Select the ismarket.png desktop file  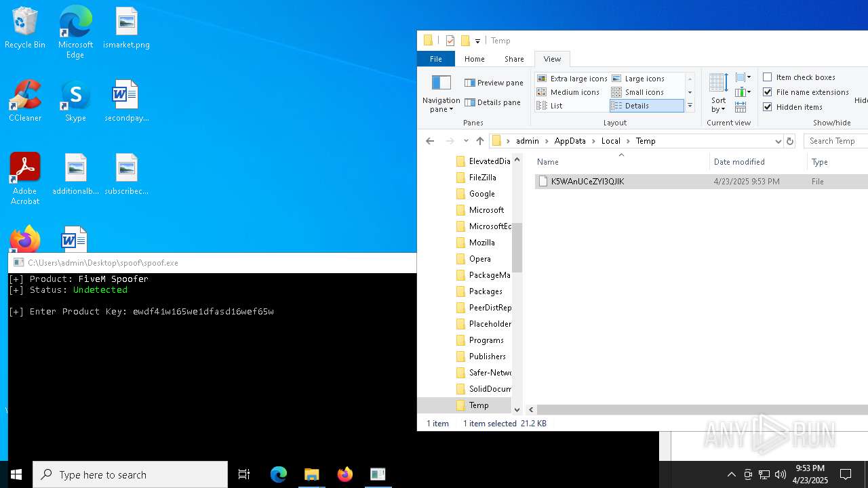[x=126, y=28]
